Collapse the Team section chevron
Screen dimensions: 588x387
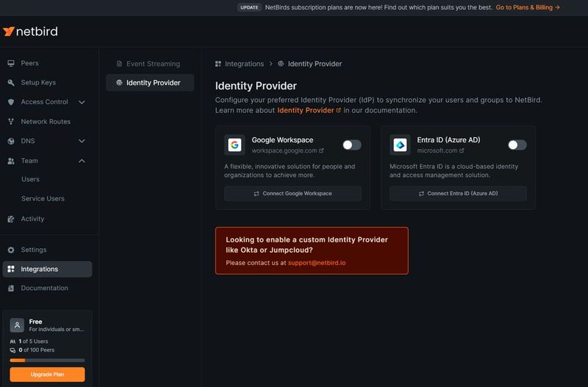[82, 161]
